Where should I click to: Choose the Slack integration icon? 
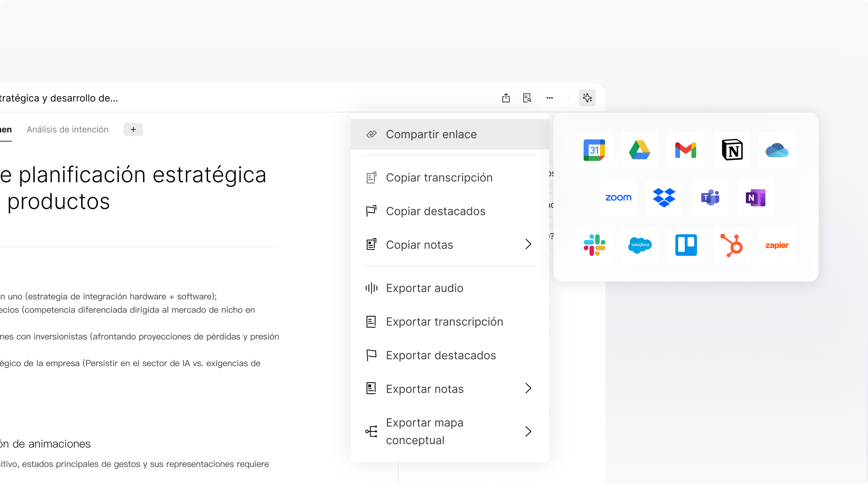[x=594, y=245]
